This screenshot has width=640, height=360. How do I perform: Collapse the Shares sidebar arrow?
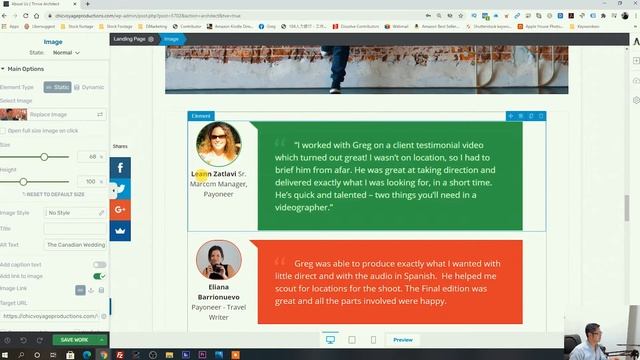[113, 190]
